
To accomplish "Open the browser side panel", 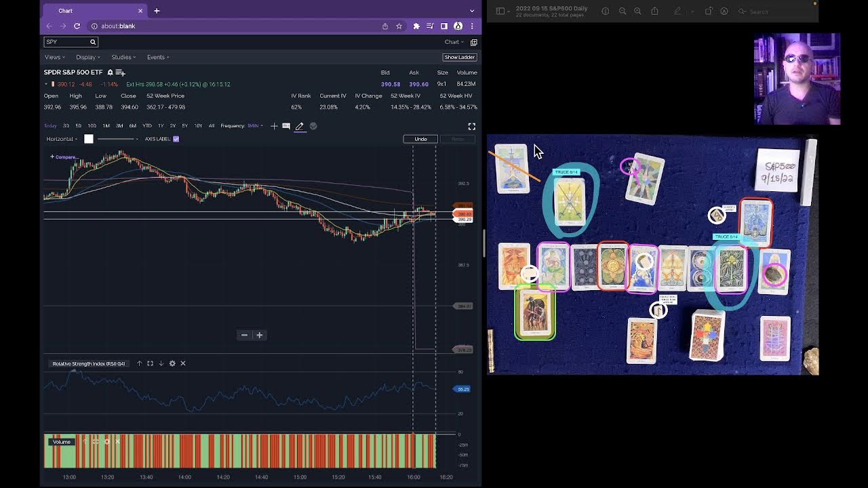I will point(444,26).
